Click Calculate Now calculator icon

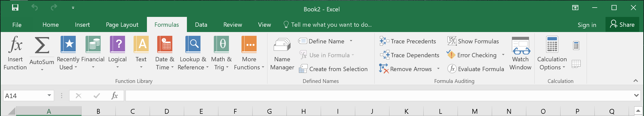coord(576,46)
